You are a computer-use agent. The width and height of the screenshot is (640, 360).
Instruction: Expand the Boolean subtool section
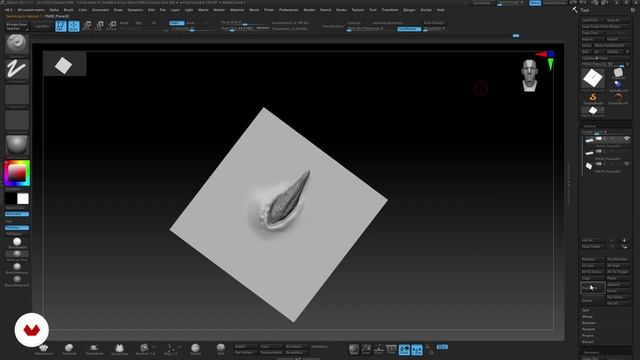589,323
